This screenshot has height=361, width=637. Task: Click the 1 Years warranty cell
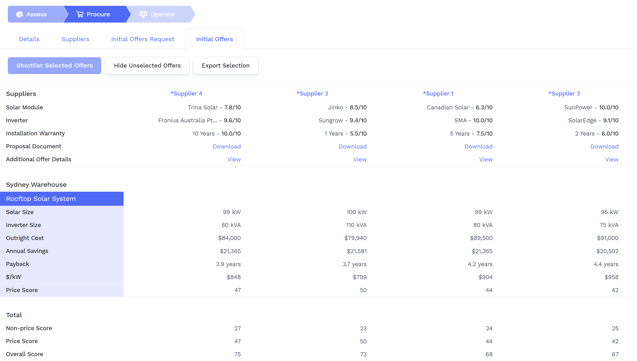345,133
